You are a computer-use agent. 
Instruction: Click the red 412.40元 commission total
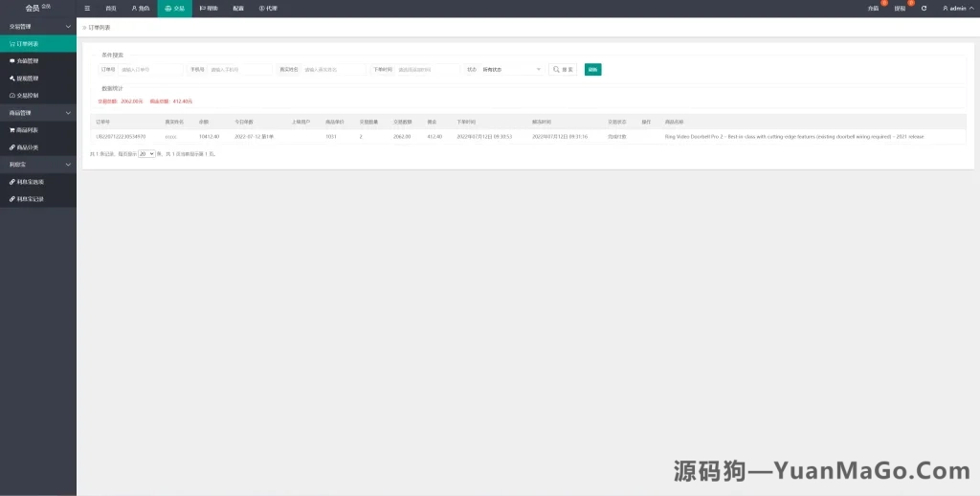click(183, 101)
